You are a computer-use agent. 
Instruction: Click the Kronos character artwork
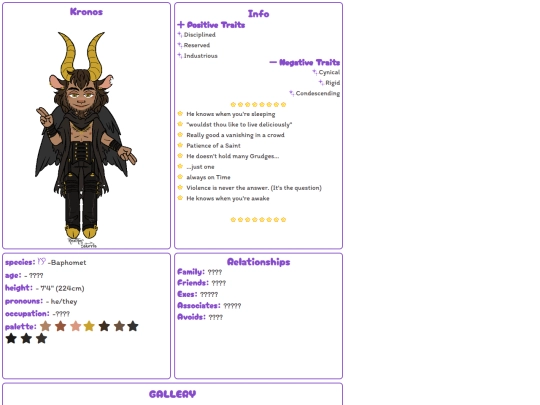click(86, 135)
